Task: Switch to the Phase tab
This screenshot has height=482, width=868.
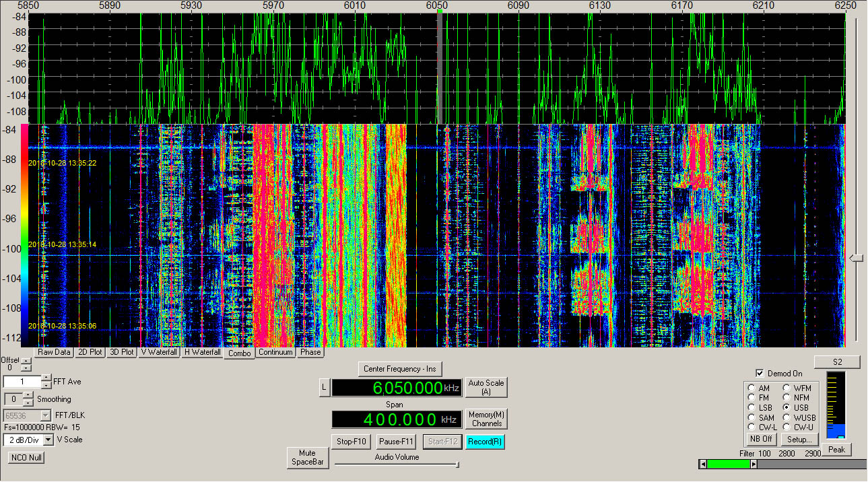Action: point(310,352)
